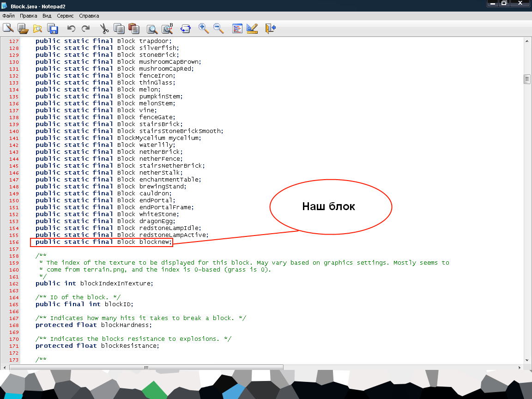
Task: Click the Open file toolbar icon
Action: 23,29
